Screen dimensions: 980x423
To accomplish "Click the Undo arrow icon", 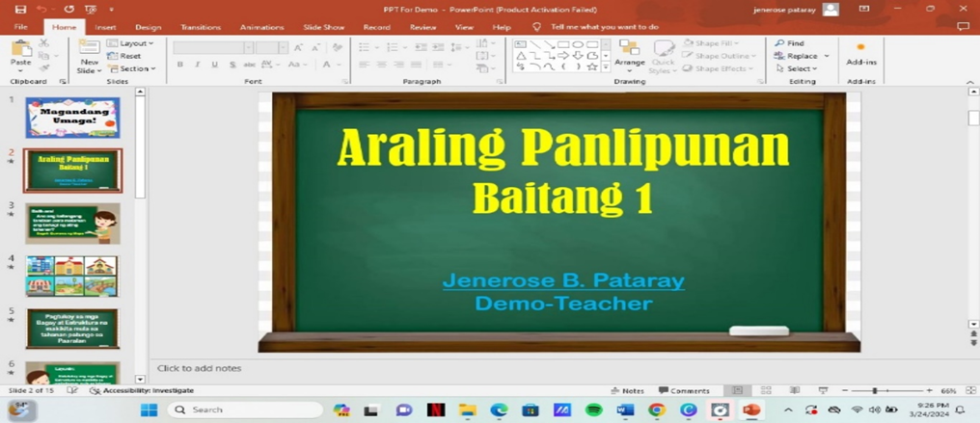I will point(41,10).
